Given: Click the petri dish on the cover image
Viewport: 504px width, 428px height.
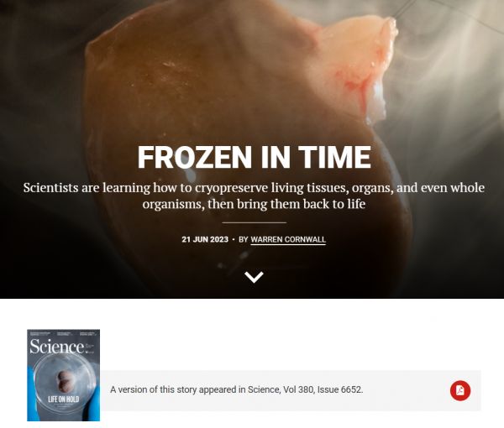Looking at the screenshot, I should [x=65, y=382].
